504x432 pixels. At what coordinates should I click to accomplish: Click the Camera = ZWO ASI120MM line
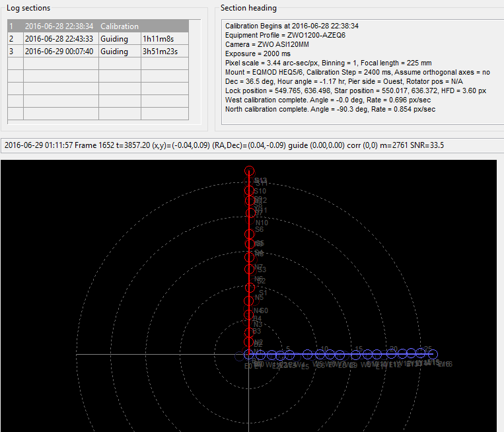point(267,45)
